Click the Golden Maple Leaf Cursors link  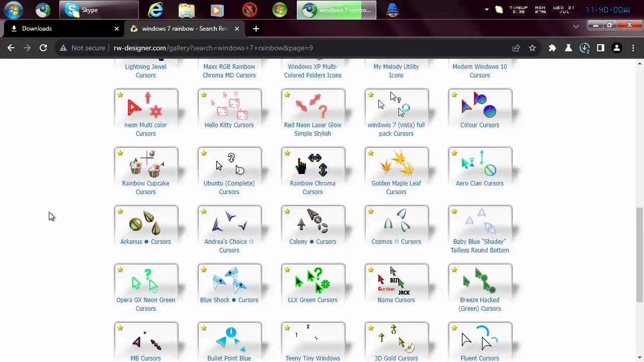pos(396,188)
